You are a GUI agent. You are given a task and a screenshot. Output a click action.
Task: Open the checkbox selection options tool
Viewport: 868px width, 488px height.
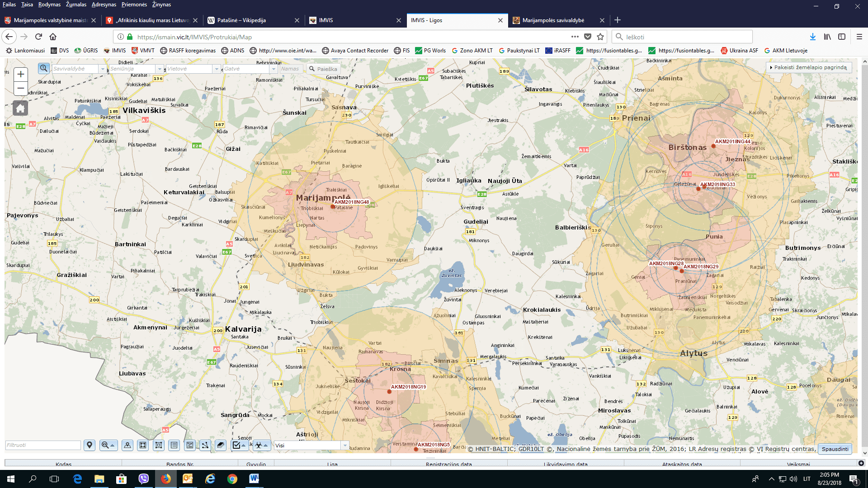(240, 445)
